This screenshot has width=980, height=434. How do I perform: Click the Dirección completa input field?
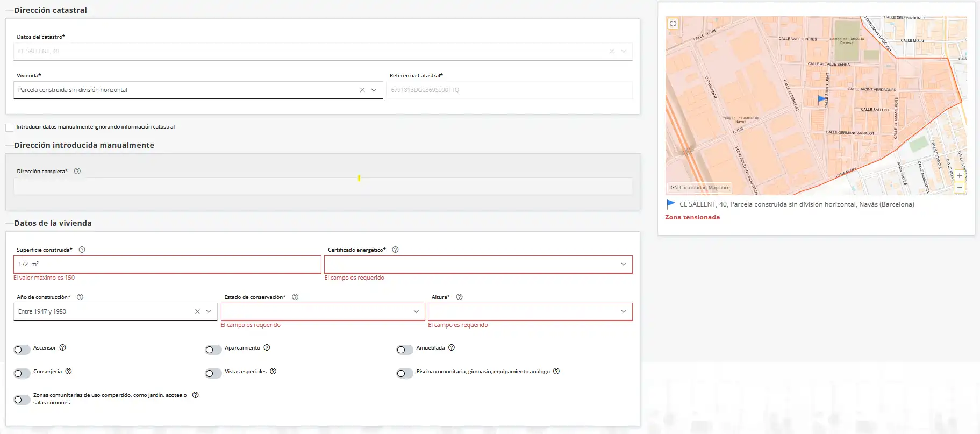323,187
